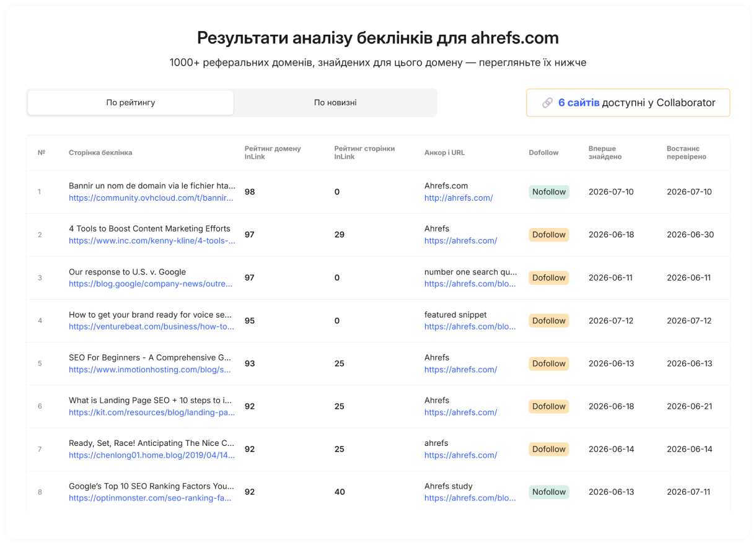Screen dimensions: 756x545
Task: Click the Вперше знайдено column header
Action: (605, 152)
